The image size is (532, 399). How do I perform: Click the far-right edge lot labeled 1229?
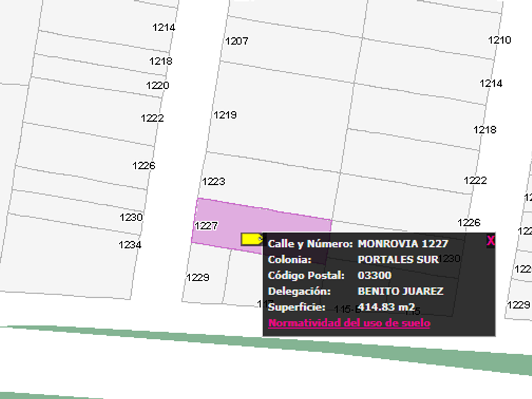coord(519,305)
